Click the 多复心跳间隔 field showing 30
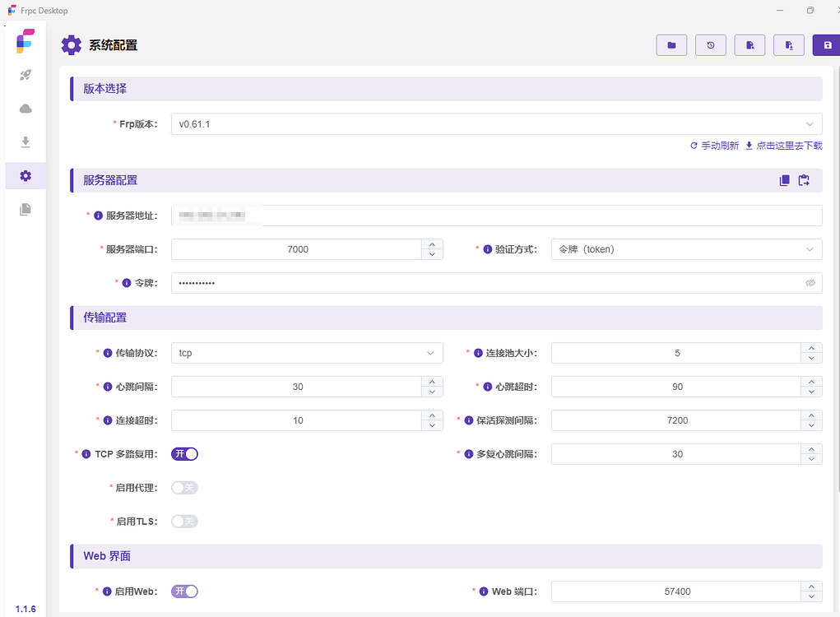This screenshot has width=840, height=617. (676, 454)
